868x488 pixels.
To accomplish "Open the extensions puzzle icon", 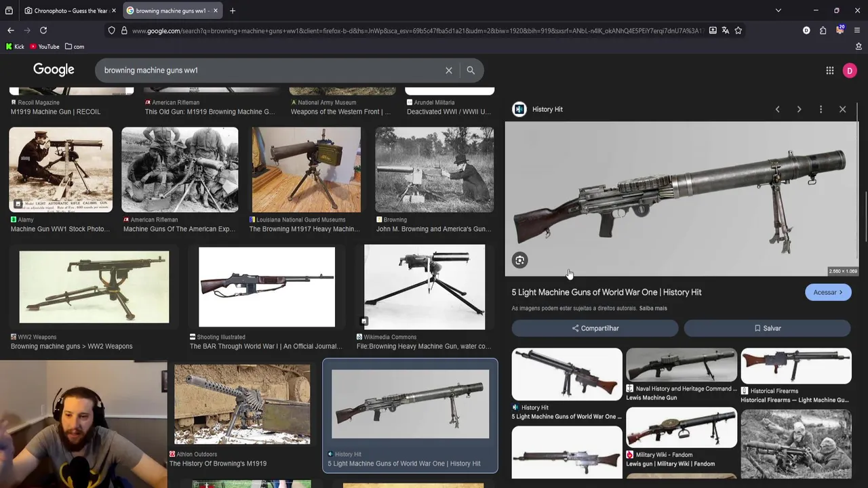I will coord(823,30).
